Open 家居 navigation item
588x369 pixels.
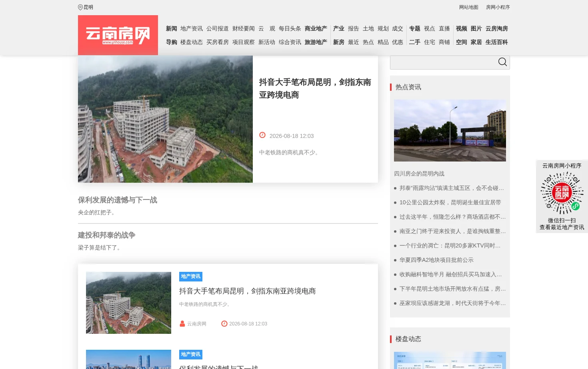[476, 42]
